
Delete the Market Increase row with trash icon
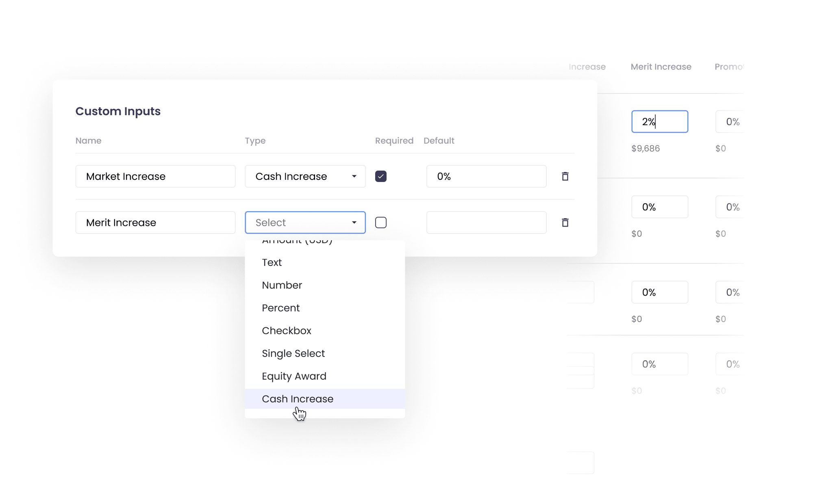(565, 176)
